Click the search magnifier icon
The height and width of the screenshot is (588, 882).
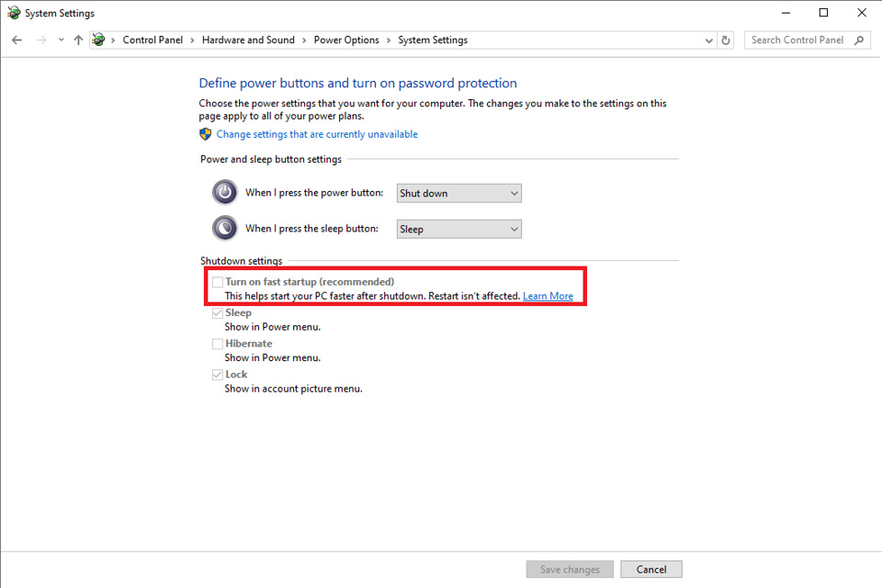(x=859, y=40)
